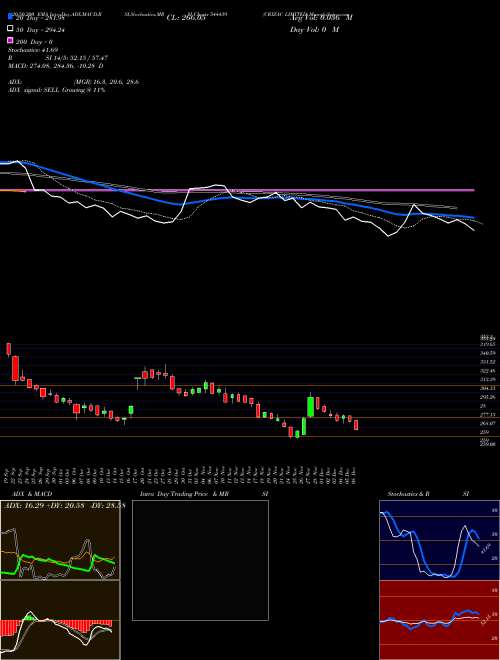Select the '50 Day = 294.24' label
Image resolution: width=500 pixels, height=660 pixels.
coord(40,30)
